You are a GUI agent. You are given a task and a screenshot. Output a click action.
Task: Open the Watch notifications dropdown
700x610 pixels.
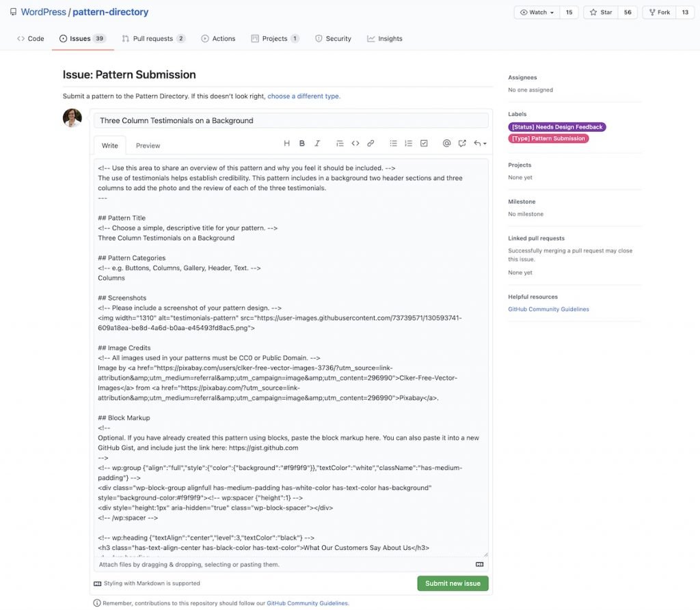coord(537,12)
